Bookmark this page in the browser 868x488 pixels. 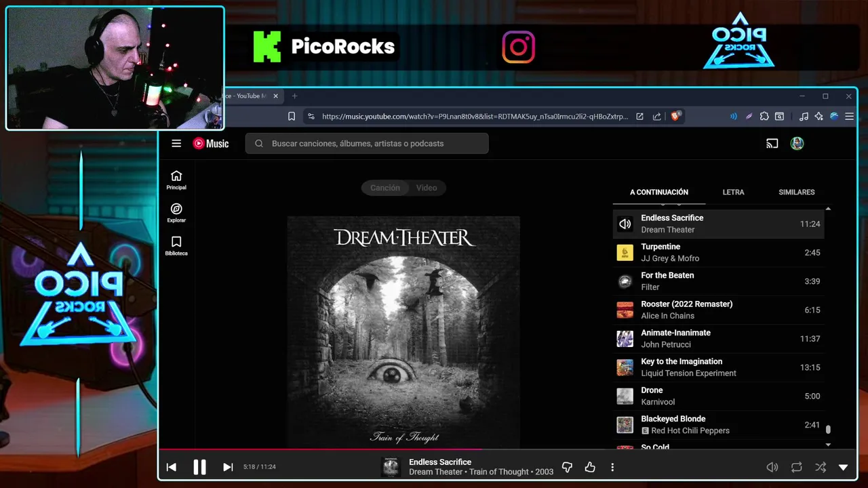click(x=292, y=117)
